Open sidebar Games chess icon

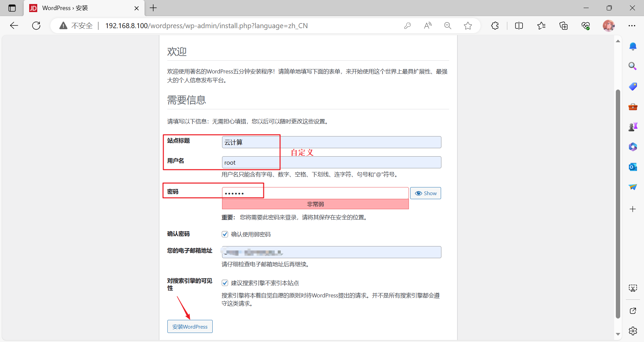coord(633,127)
